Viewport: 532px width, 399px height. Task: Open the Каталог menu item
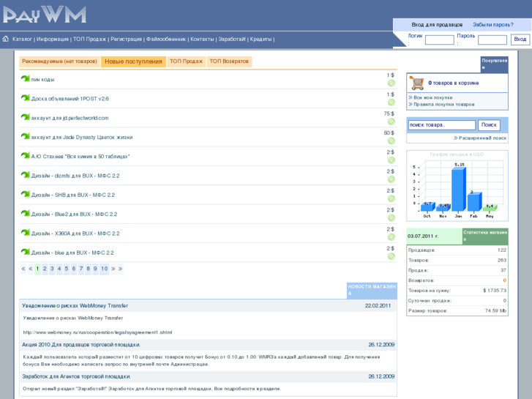click(22, 39)
